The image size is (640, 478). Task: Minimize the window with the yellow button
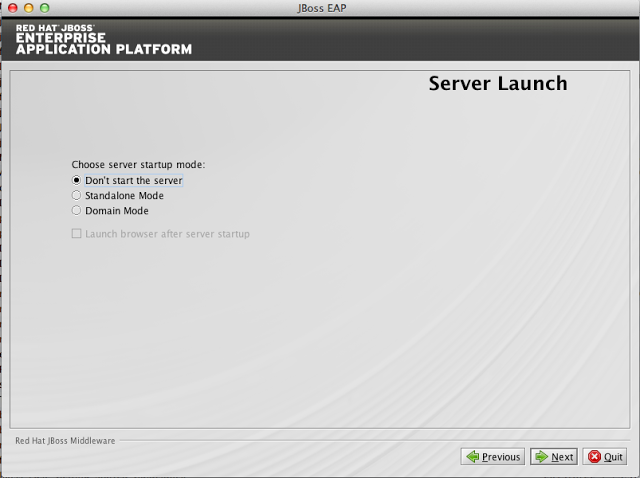[x=29, y=8]
